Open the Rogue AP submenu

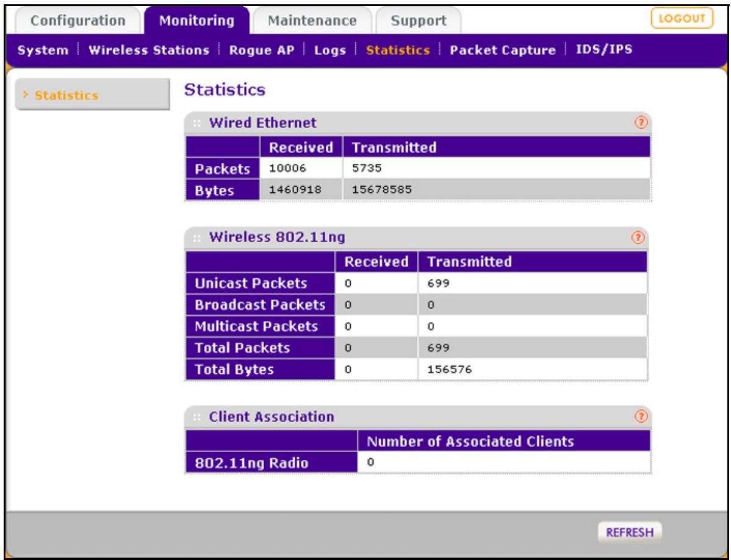point(262,50)
